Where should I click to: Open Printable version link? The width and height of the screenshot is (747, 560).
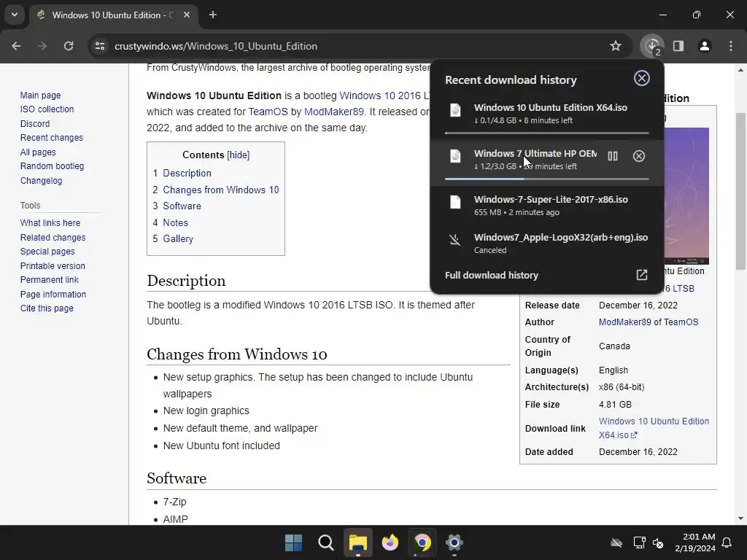[53, 265]
